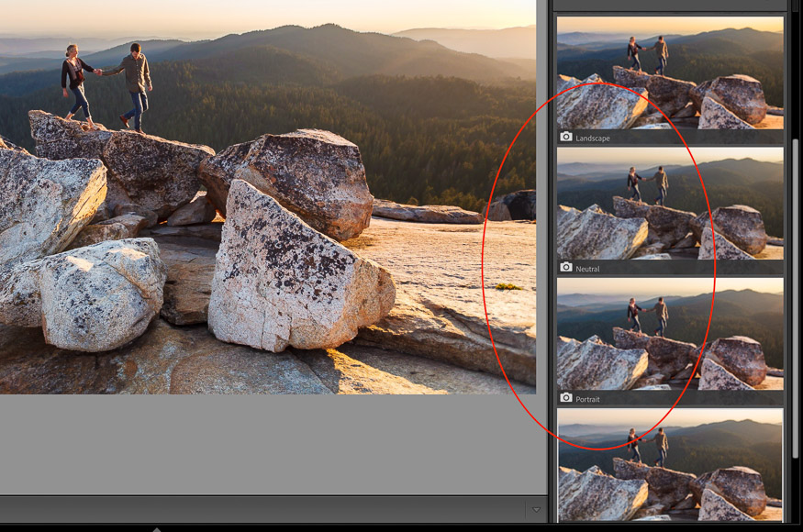
Task: Click the camera icon beside Neutral
Action: tap(565, 267)
